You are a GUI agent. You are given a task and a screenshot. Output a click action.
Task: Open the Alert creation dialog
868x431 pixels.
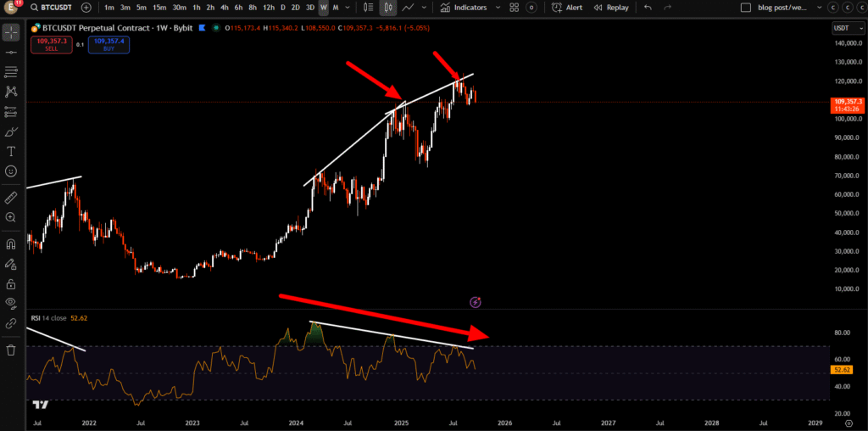567,8
